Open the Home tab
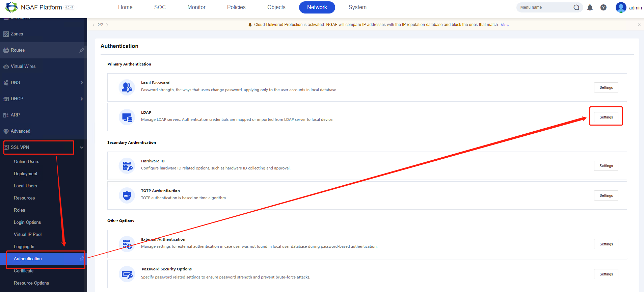644x292 pixels. pyautogui.click(x=125, y=7)
